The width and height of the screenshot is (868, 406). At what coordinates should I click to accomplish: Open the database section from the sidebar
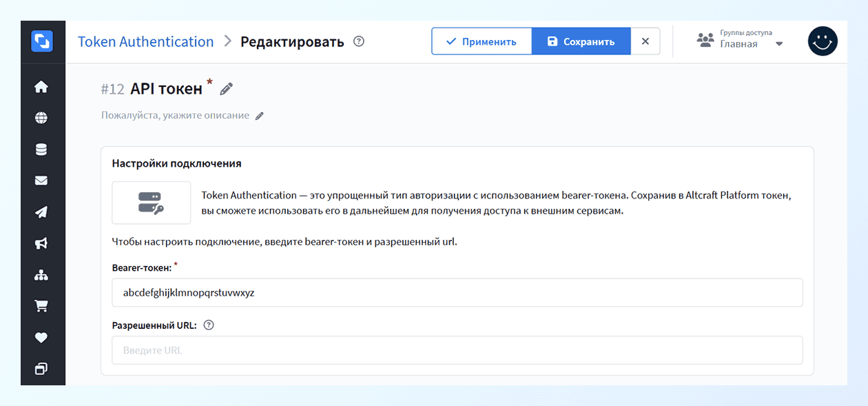click(42, 149)
